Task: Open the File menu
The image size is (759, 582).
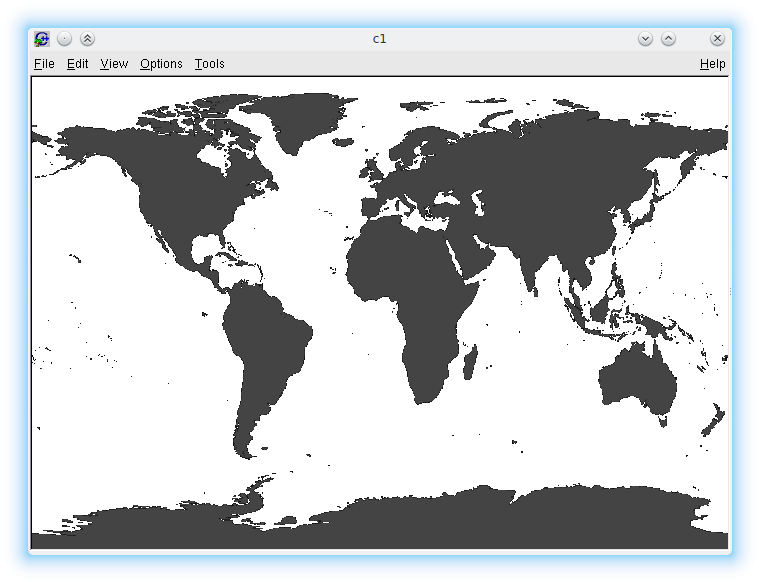Action: pyautogui.click(x=44, y=64)
